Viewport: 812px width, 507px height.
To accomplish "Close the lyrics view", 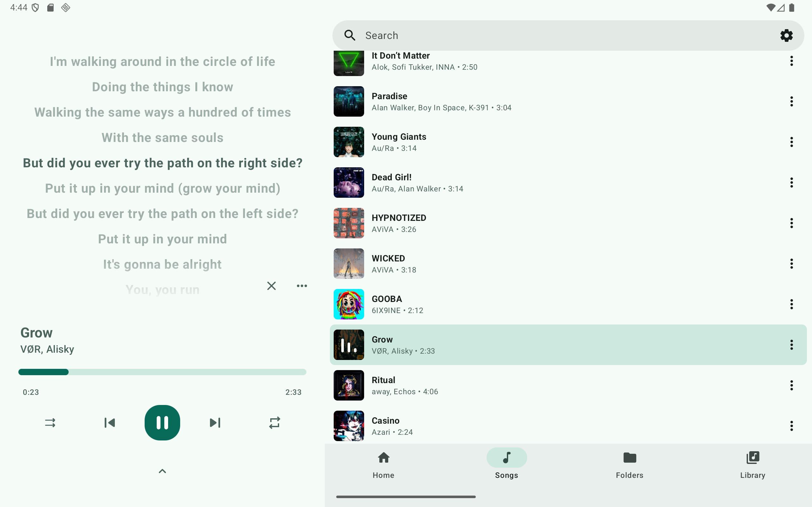I will (271, 286).
